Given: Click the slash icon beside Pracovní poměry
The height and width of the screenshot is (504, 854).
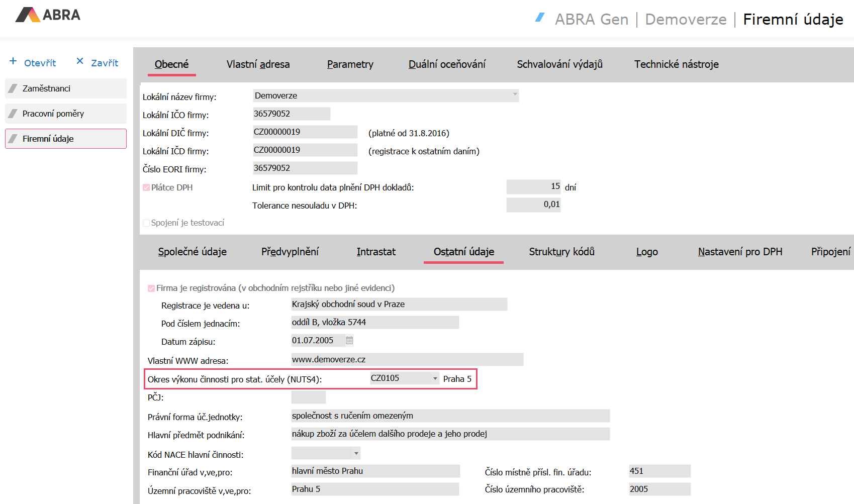Looking at the screenshot, I should point(13,114).
